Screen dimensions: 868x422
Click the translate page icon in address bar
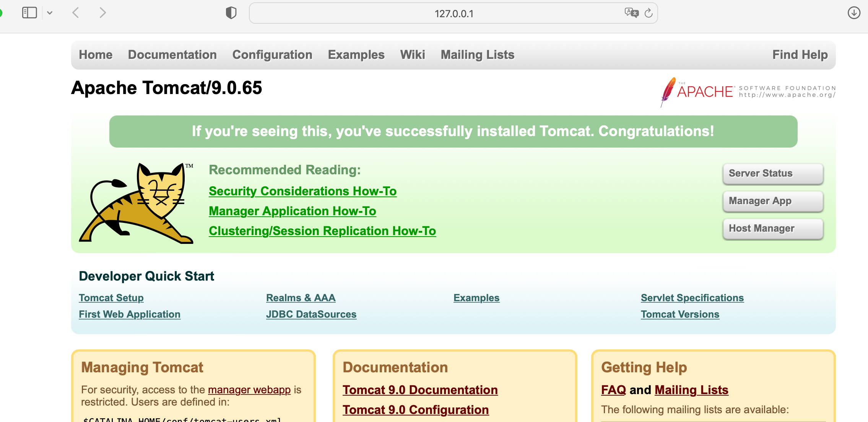click(631, 13)
